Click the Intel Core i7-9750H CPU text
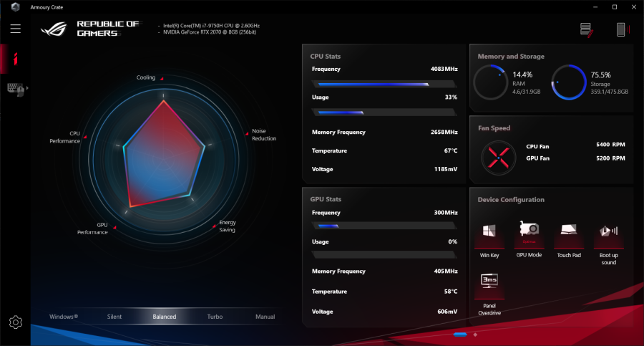 pos(211,26)
